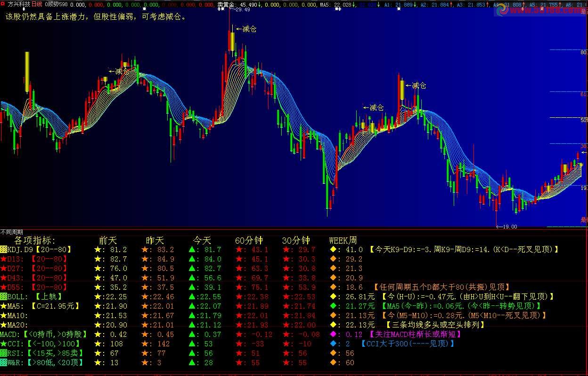Image resolution: width=588 pixels, height=376 pixels.
Task: Select the 减仓 marker beside the 29.49 peak
Action: (246, 29)
